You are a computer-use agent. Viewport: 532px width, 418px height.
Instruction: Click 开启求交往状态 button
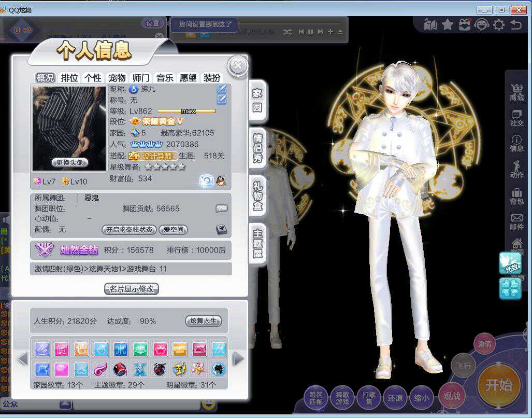tap(130, 230)
